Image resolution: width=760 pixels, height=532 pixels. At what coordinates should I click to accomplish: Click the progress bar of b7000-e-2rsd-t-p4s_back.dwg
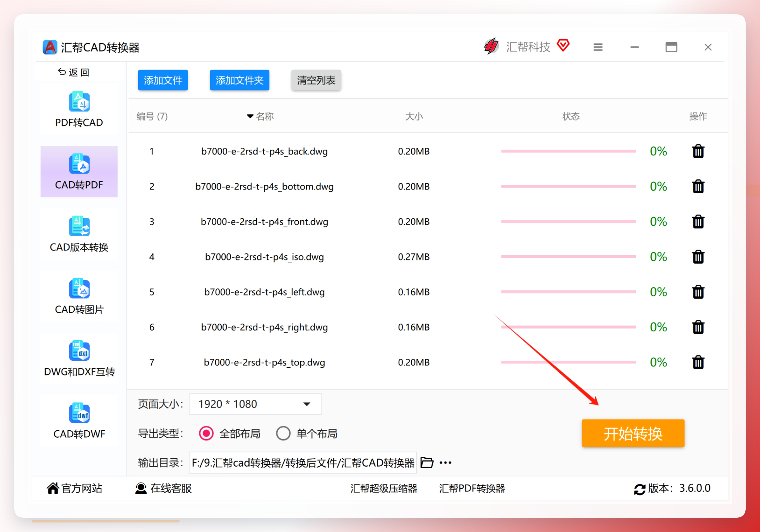[x=568, y=151]
